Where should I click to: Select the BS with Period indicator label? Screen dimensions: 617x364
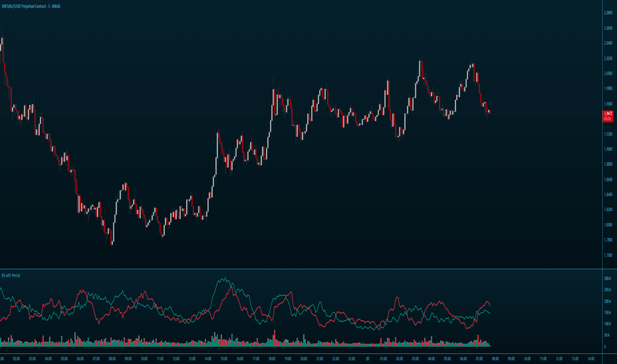coord(11,275)
